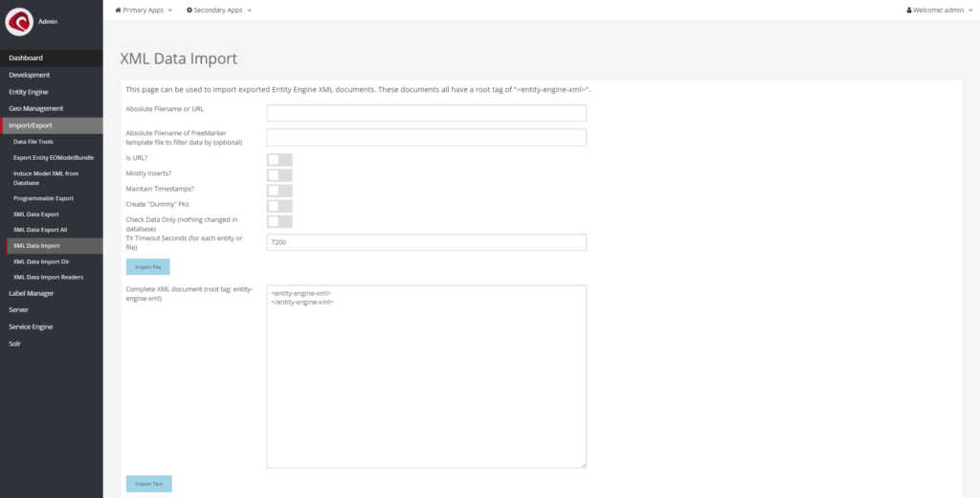Open Entity Engine in the sidebar

29,91
